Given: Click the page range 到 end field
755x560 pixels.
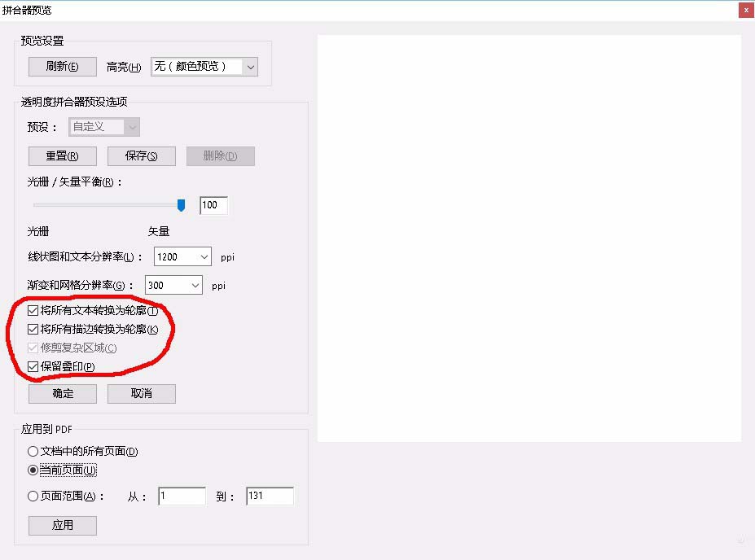Looking at the screenshot, I should point(269,497).
